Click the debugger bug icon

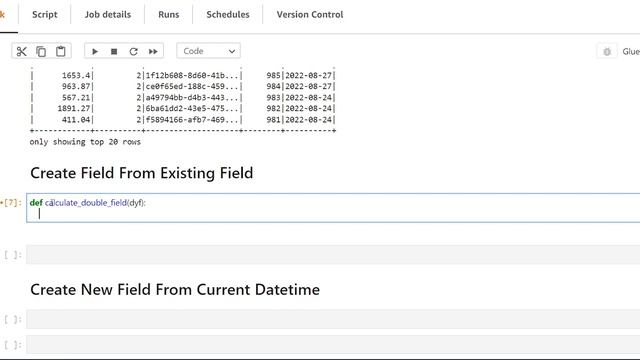pyautogui.click(x=607, y=51)
